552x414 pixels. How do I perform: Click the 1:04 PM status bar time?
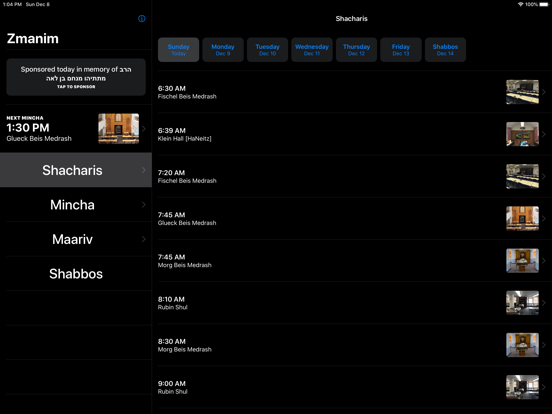[x=12, y=4]
